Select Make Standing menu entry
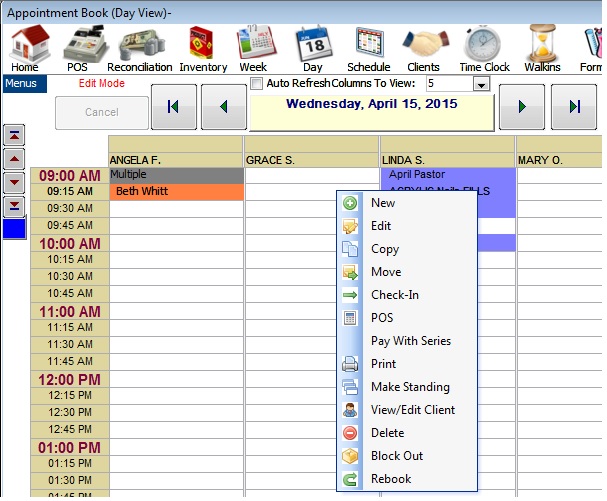Image resolution: width=607 pixels, height=501 pixels. (407, 387)
